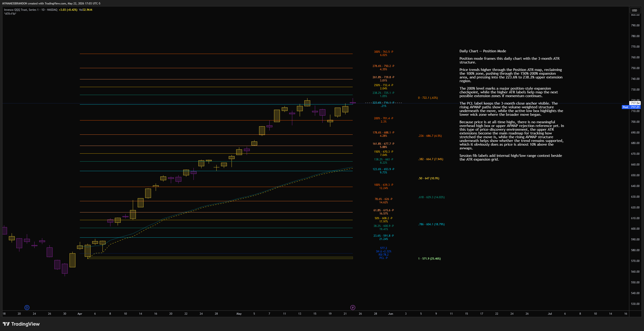
Task: Click the 'Apr' date axis label
Action: coord(80,313)
